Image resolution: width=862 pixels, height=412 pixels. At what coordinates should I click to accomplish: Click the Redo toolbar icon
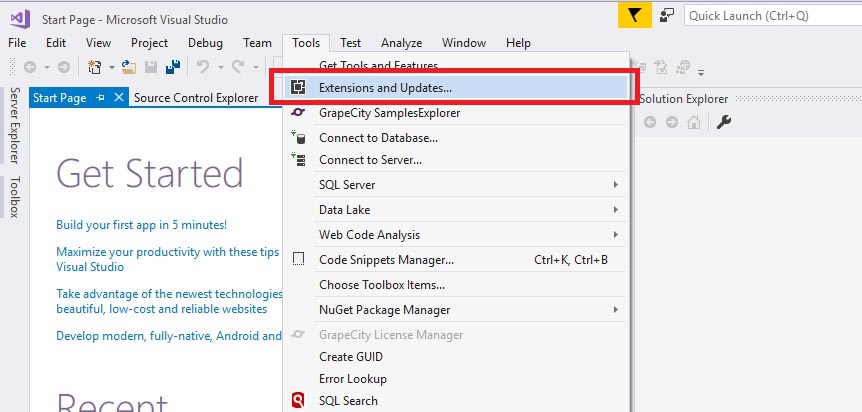coord(238,67)
